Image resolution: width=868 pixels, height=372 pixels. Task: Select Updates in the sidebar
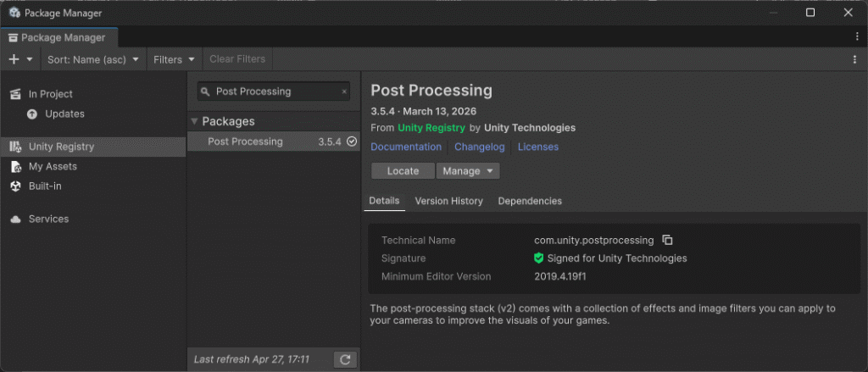64,114
